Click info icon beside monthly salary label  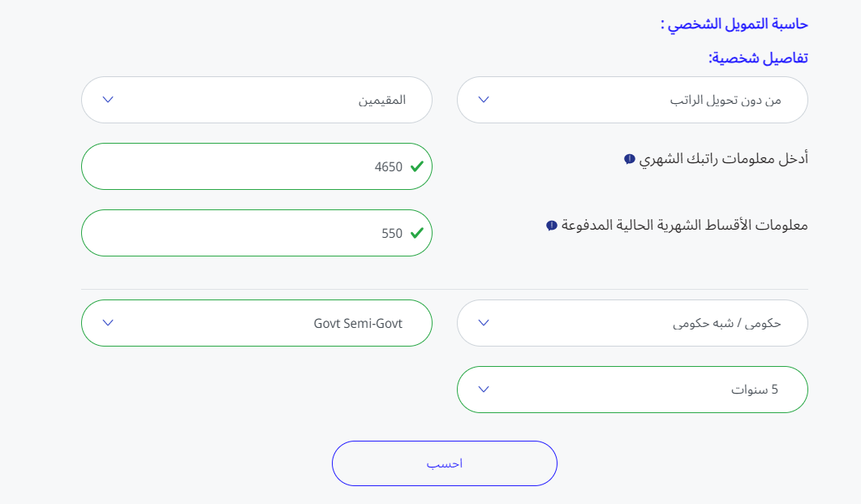(629, 159)
